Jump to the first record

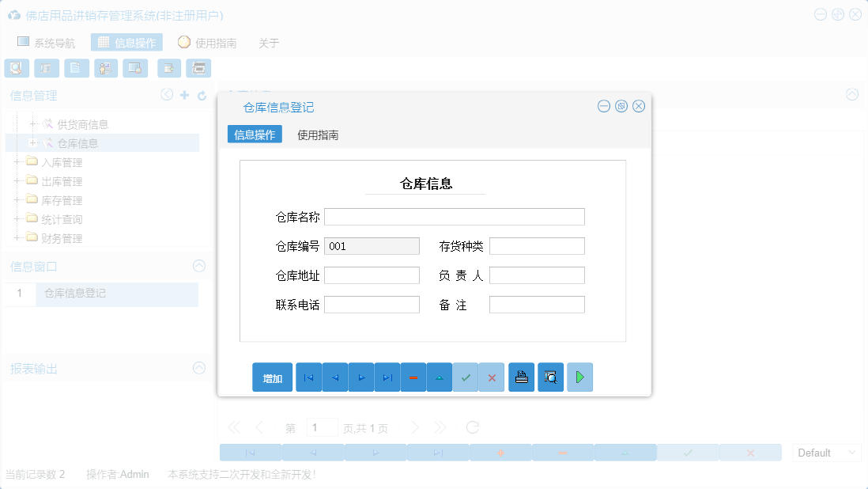308,377
